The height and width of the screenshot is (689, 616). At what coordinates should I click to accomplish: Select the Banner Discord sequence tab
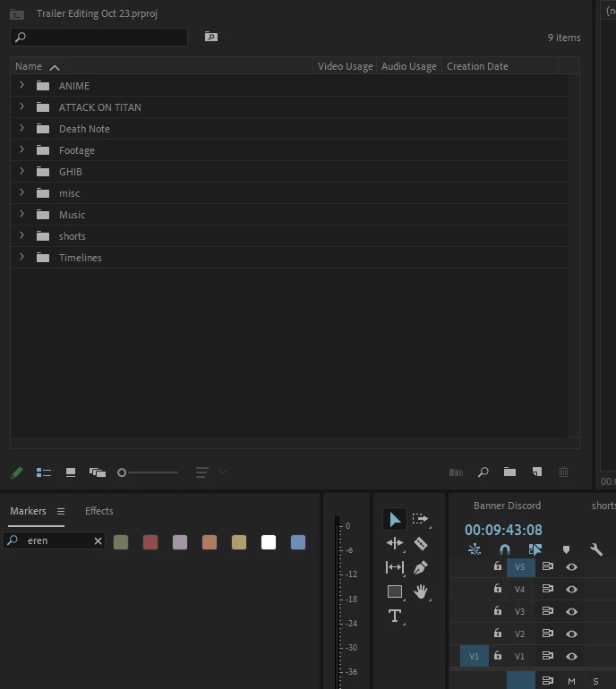point(507,506)
